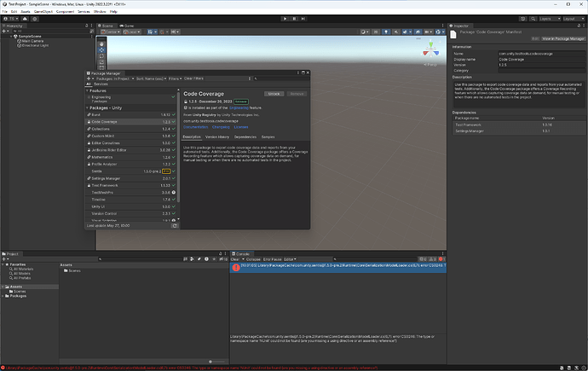Open Samples tab in Package Manager

pyautogui.click(x=268, y=137)
